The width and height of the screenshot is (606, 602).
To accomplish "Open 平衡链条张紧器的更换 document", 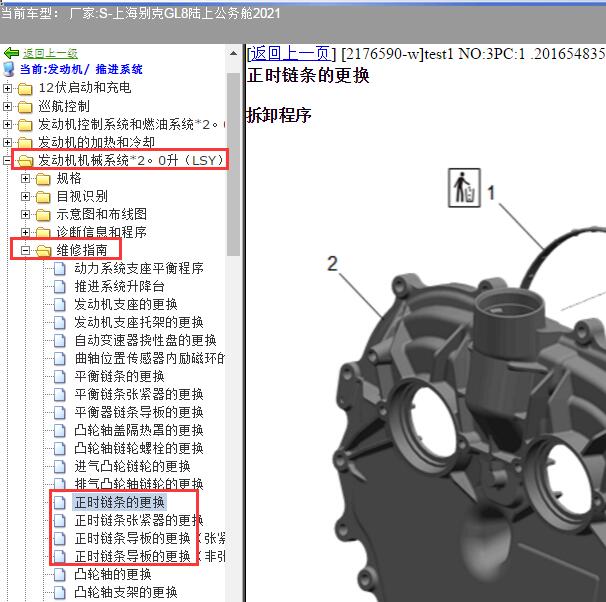I will [x=139, y=394].
